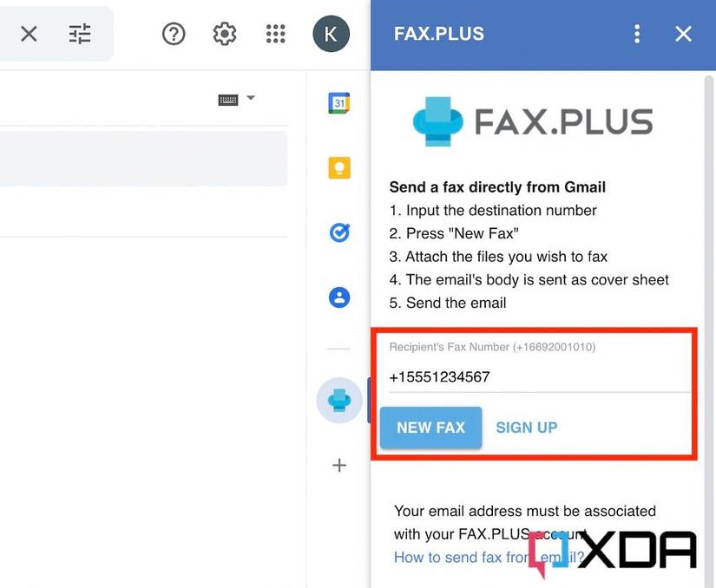716x588 pixels.
Task: Get more add-ons with the plus icon
Action: click(339, 466)
